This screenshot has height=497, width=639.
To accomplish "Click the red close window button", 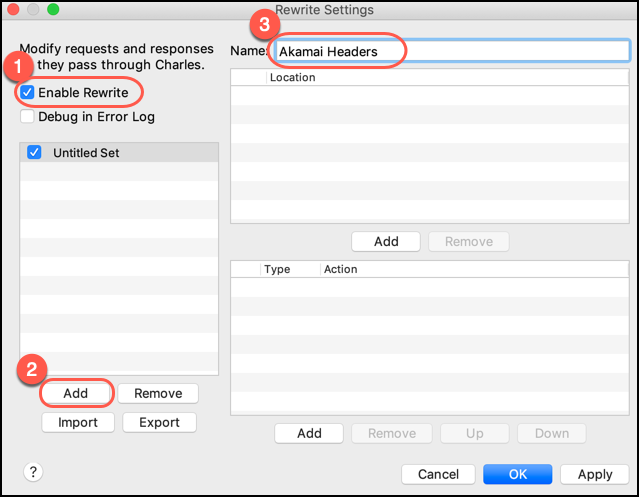I will pyautogui.click(x=13, y=10).
